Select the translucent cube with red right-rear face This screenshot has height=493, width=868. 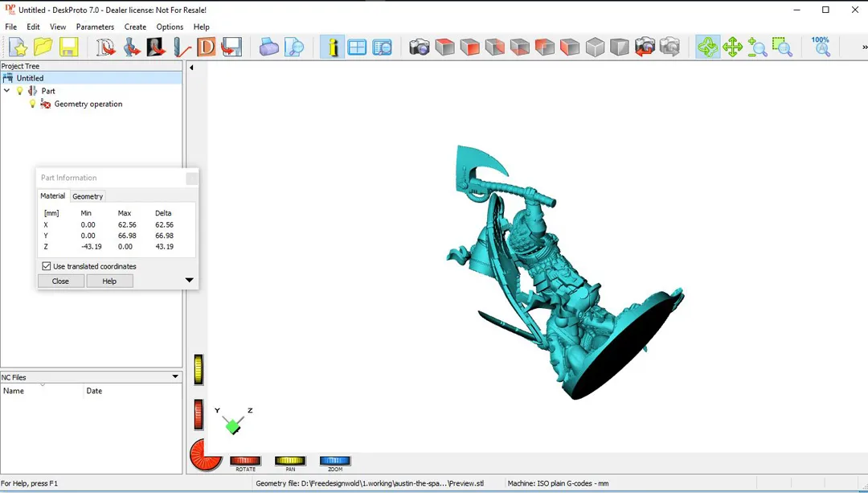click(x=494, y=47)
